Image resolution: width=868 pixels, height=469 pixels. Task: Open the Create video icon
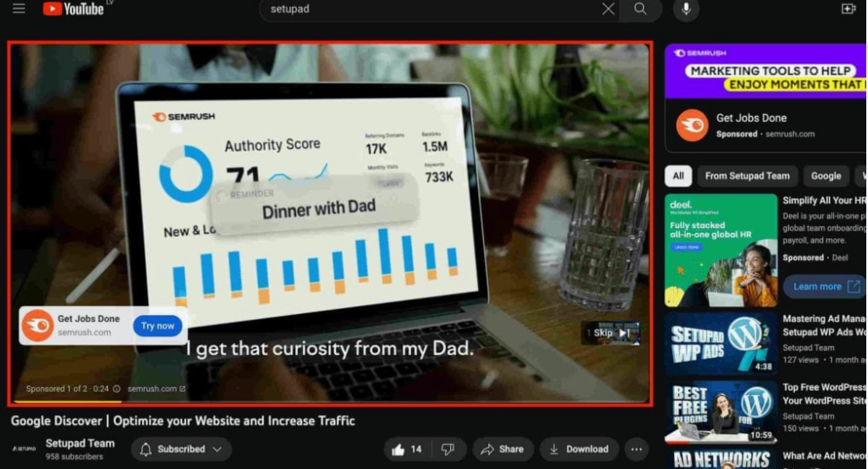point(848,9)
